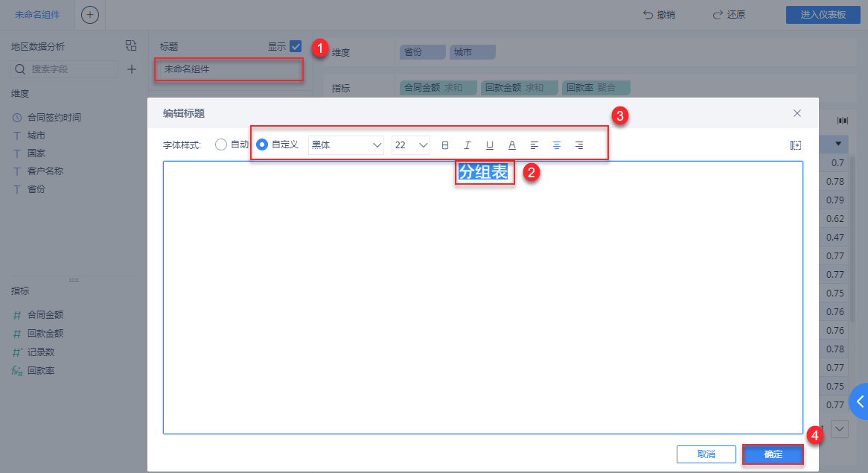Click the 确定 button

point(773,454)
